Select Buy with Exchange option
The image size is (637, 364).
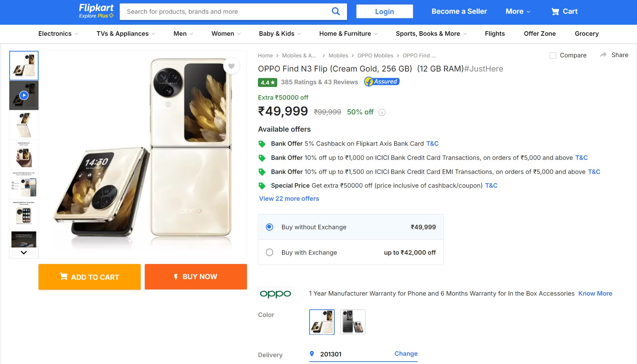pos(270,252)
